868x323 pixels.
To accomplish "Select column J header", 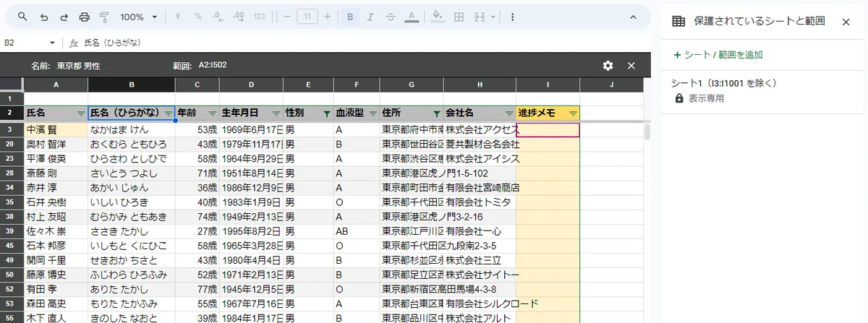I will tap(611, 85).
